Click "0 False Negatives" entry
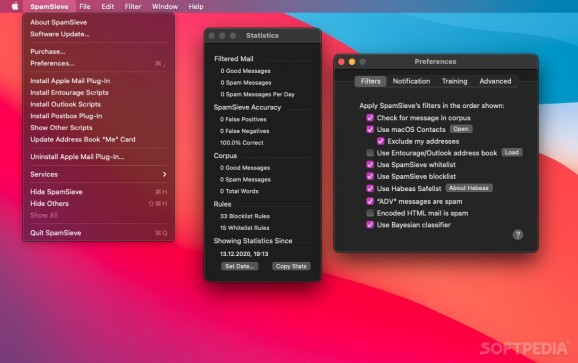The image size is (578, 363). click(x=245, y=131)
